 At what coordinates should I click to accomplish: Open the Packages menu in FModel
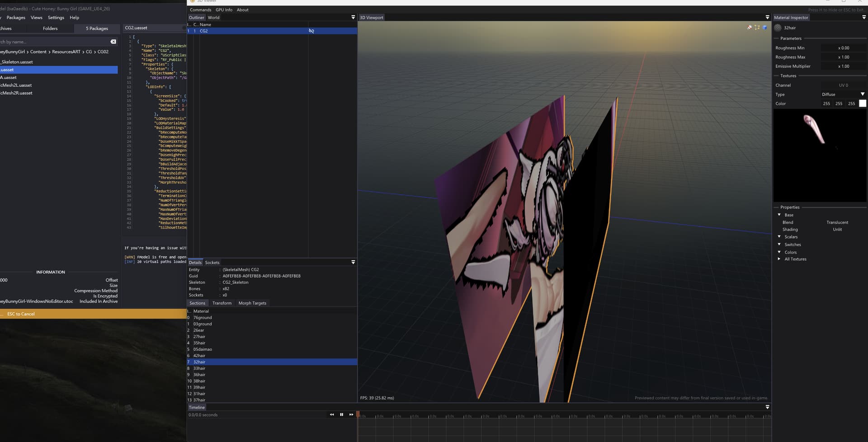click(16, 18)
